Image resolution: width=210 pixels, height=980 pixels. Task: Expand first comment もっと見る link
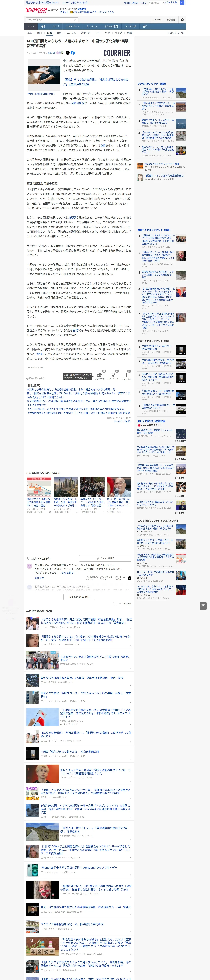click(x=68, y=572)
